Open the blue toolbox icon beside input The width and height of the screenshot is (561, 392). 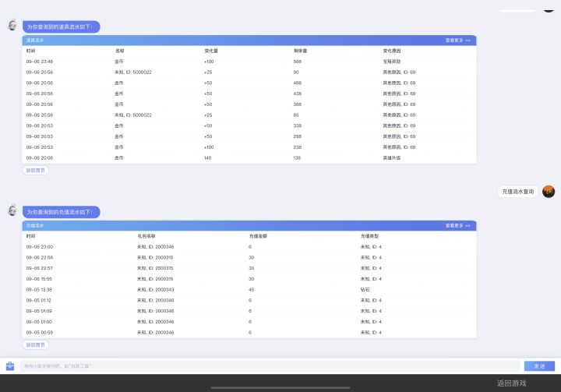pyautogui.click(x=10, y=366)
